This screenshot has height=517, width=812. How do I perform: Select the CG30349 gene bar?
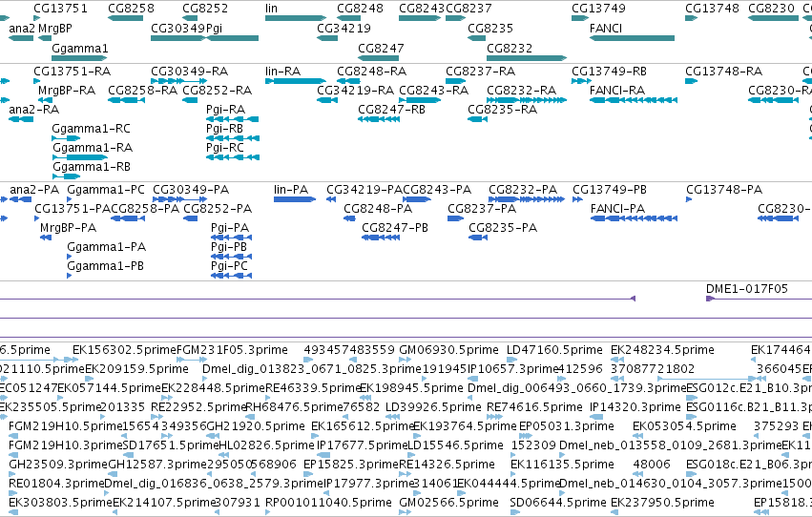point(178,38)
